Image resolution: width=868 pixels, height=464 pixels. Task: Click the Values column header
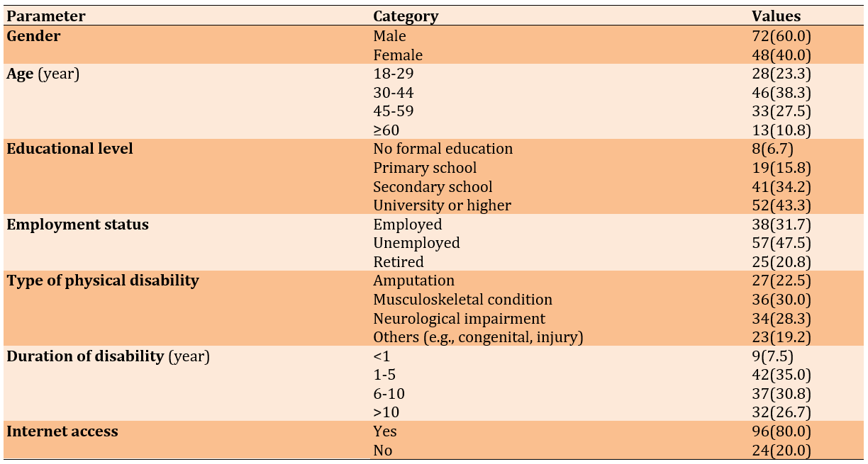tap(776, 16)
